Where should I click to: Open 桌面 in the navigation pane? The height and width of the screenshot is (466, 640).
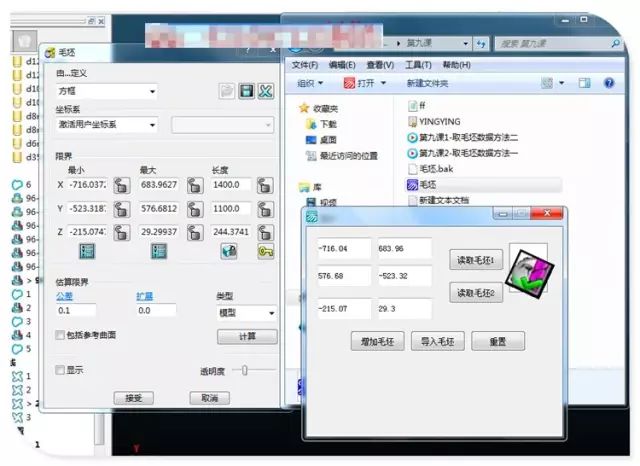[x=322, y=140]
